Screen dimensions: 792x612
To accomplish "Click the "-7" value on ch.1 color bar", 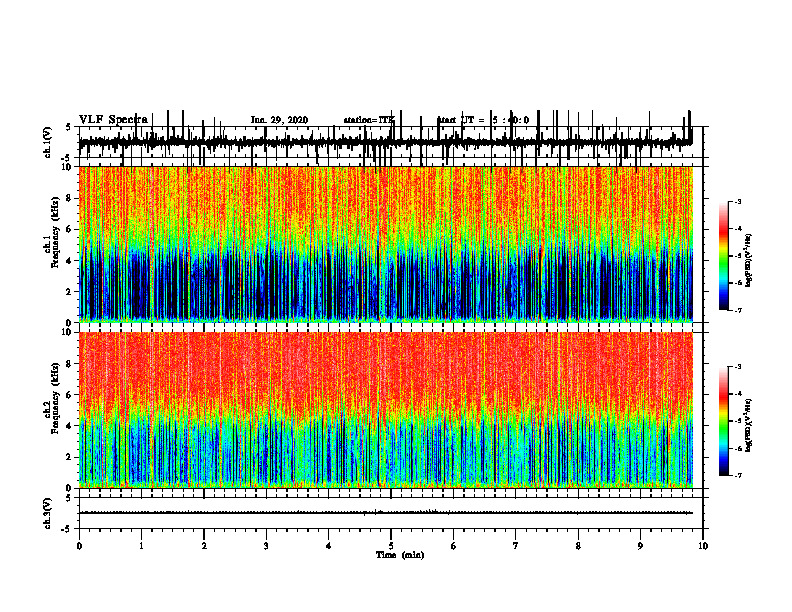I will tap(738, 310).
